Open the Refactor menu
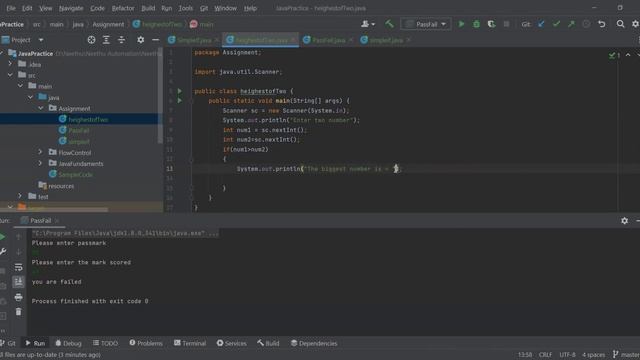Viewport: 640px width, 360px height. 123,8
